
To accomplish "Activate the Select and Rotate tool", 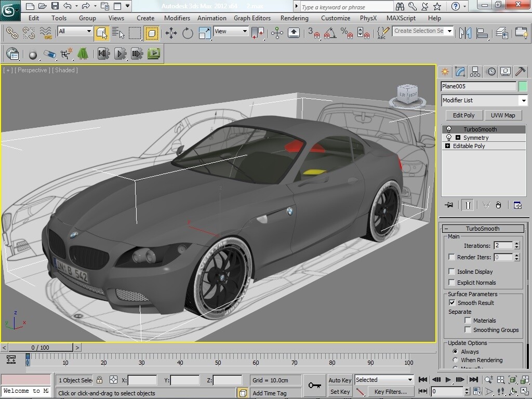I will (187, 33).
